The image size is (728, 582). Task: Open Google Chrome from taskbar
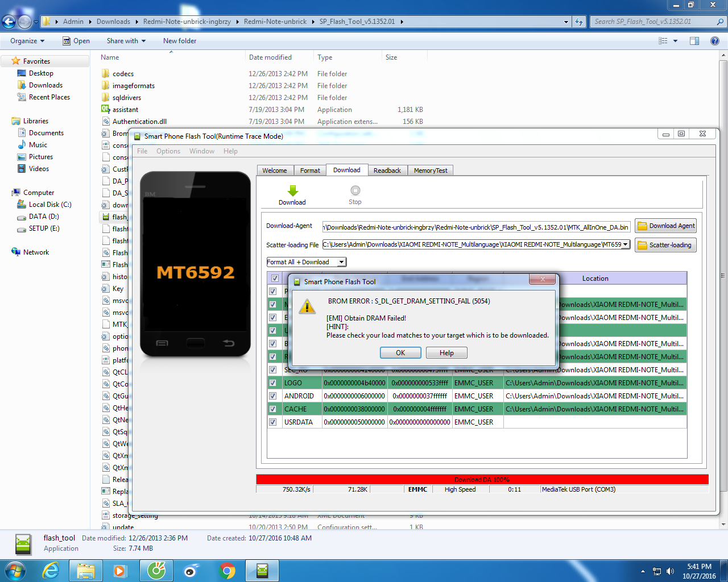(227, 571)
